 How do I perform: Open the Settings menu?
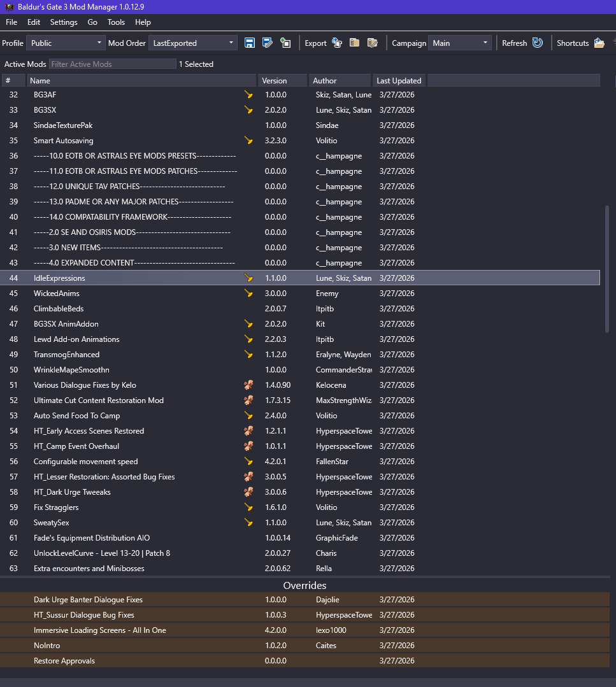point(64,22)
